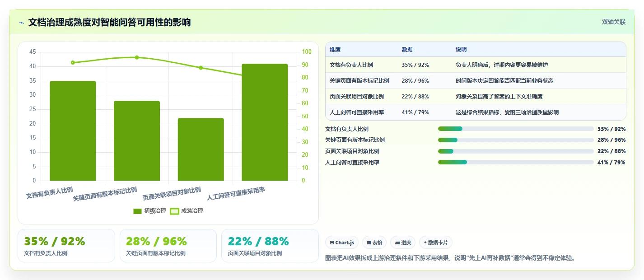This screenshot has height=280, width=644.
Task: Select the 进度 tag
Action: (402, 243)
